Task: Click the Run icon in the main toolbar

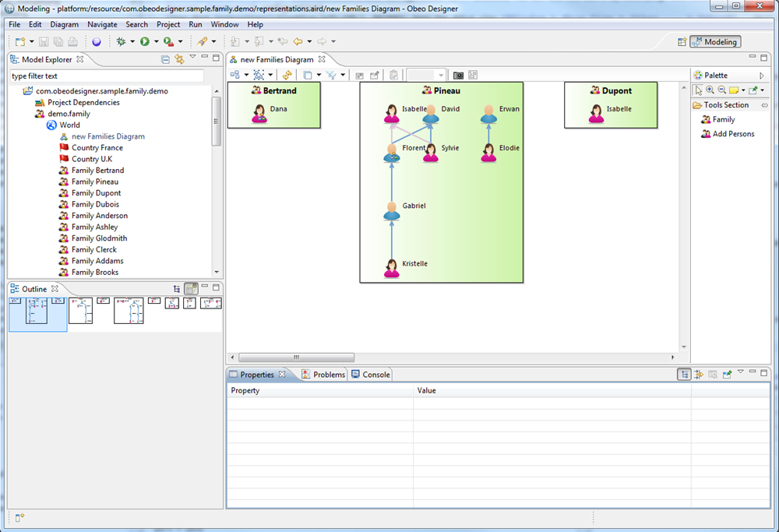Action: (x=146, y=41)
